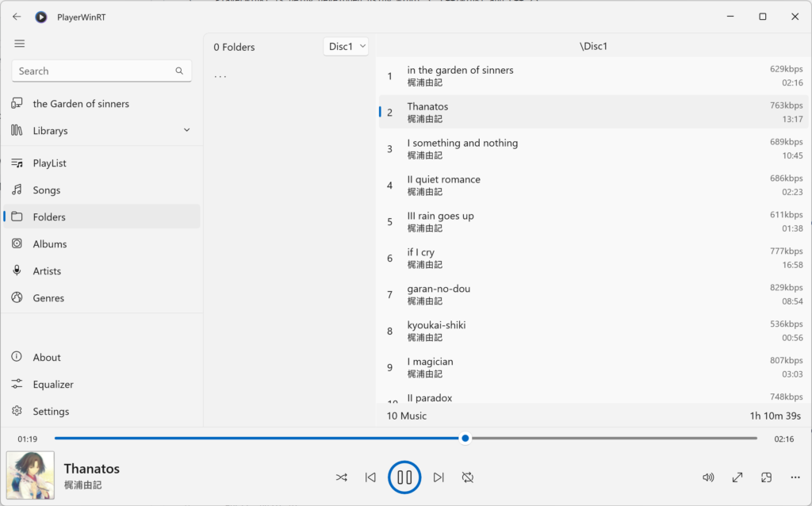This screenshot has width=812, height=506.
Task: Click the Librarys books icon
Action: 17,130
